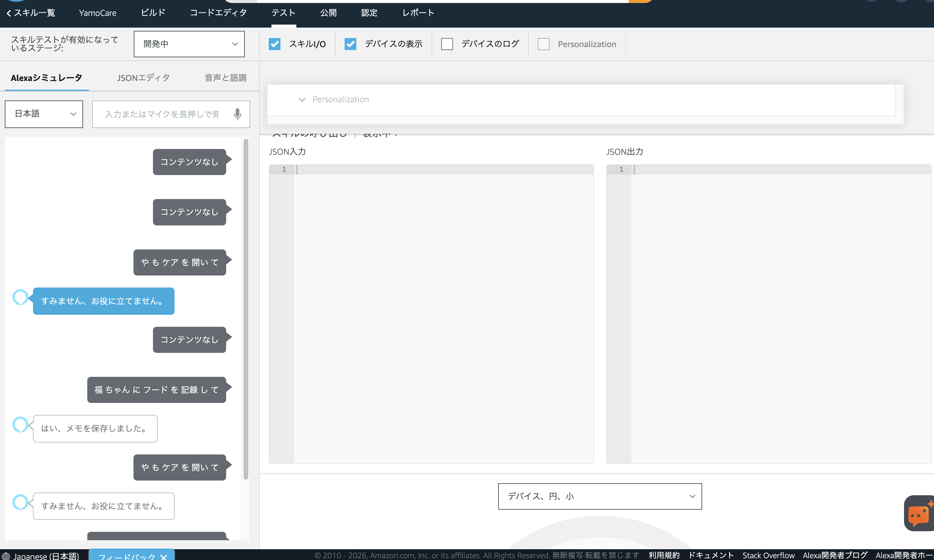Open the 開発中 stage dropdown
Viewport: 934px width, 560px height.
[x=189, y=44]
